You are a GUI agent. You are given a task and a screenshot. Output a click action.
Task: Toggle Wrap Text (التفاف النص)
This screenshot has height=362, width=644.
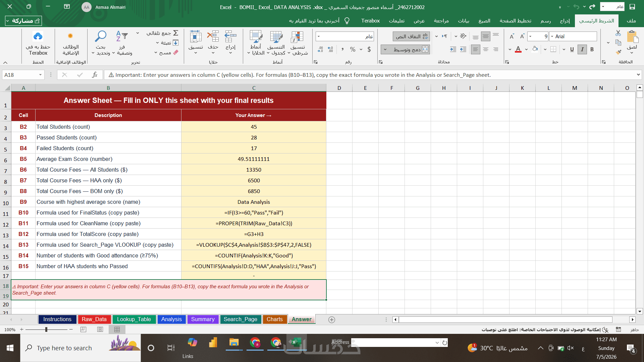coord(411,36)
